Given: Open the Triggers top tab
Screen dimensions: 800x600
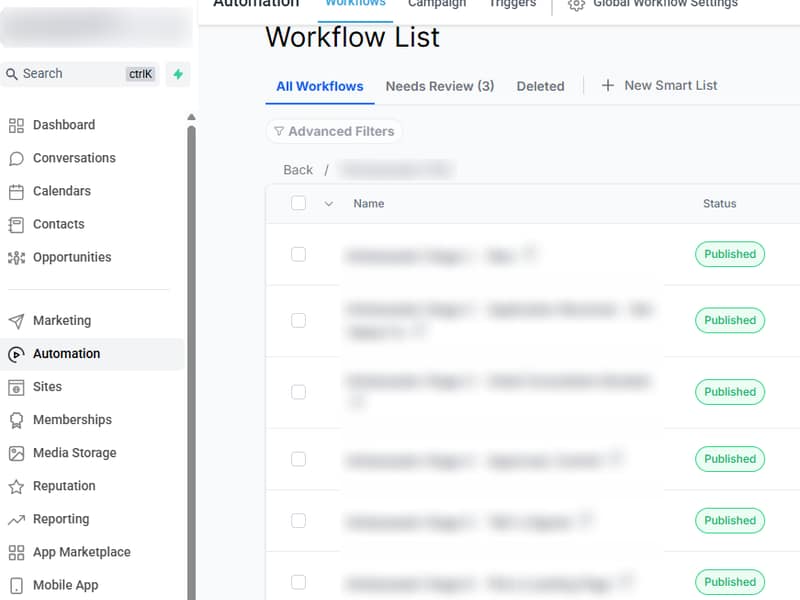Looking at the screenshot, I should (x=512, y=4).
